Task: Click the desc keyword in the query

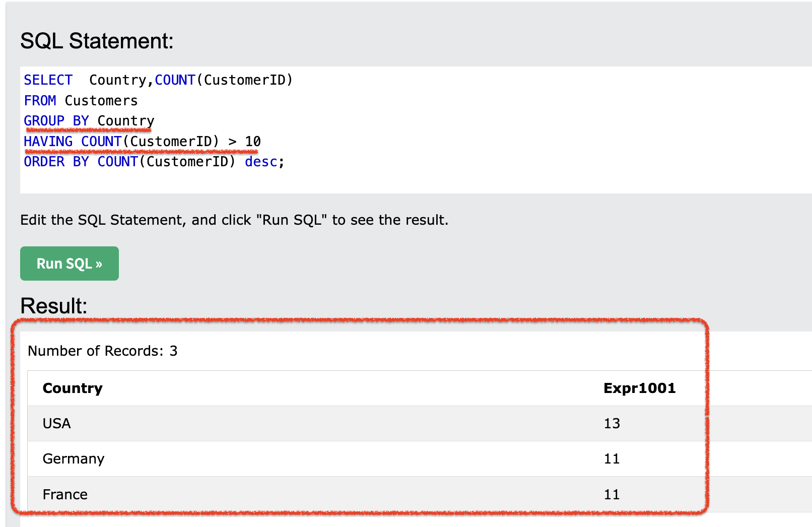Action: click(260, 162)
